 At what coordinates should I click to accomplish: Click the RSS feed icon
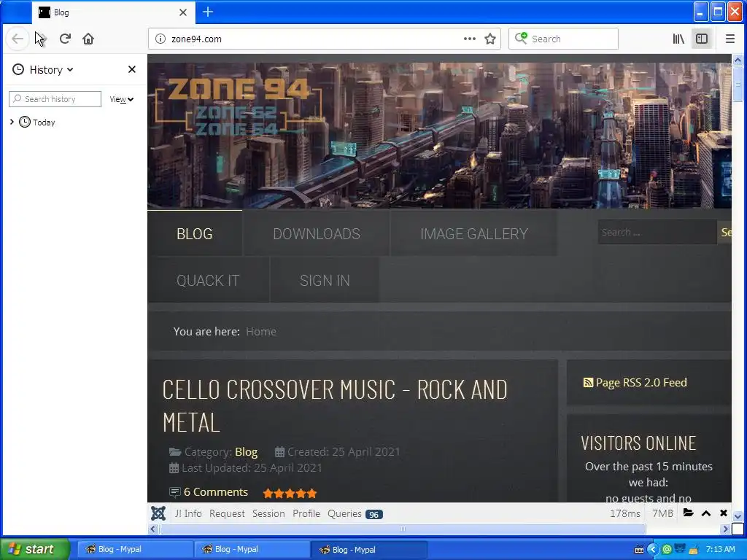589,382
